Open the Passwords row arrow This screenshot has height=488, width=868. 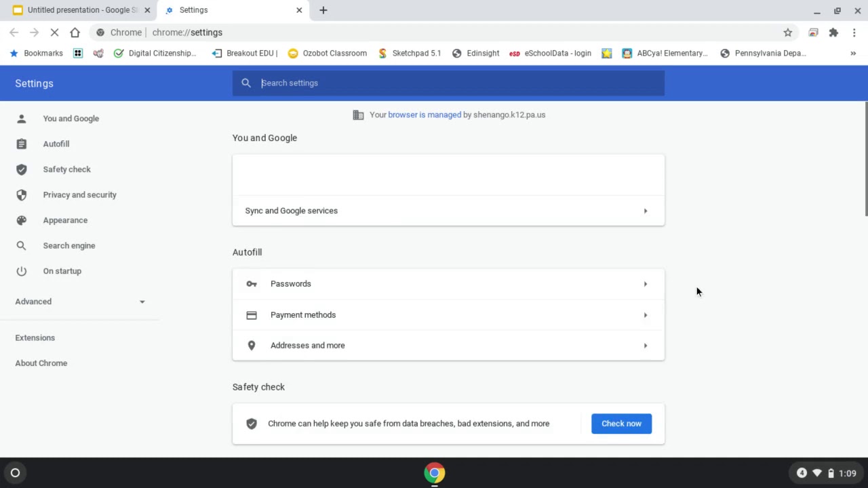[x=645, y=284]
